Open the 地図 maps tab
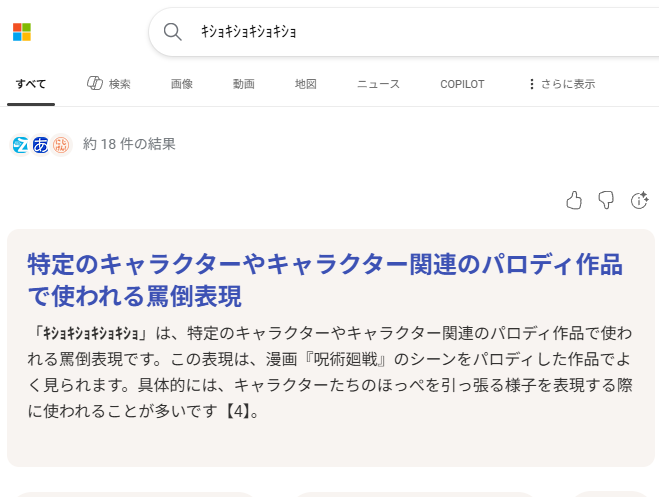The height and width of the screenshot is (497, 659). (x=306, y=84)
